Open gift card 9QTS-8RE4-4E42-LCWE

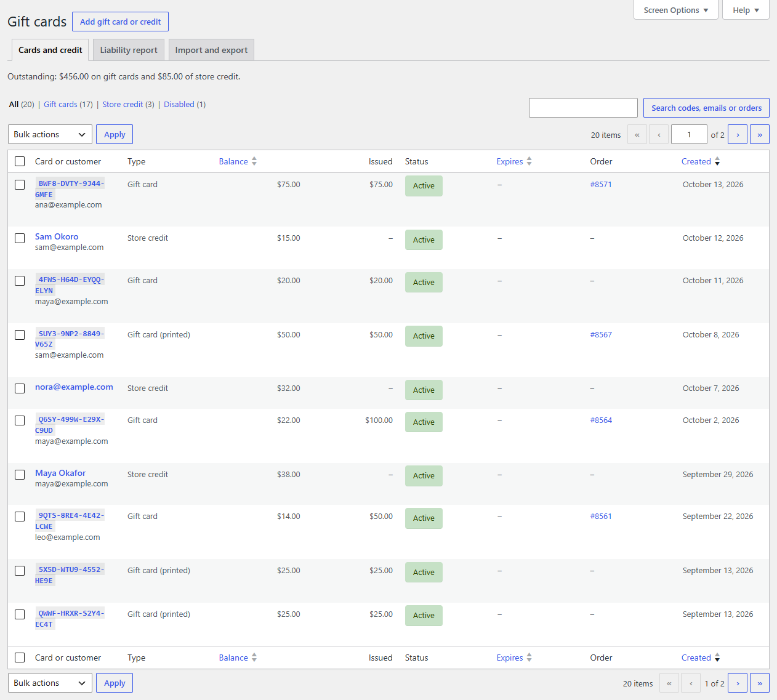click(70, 521)
